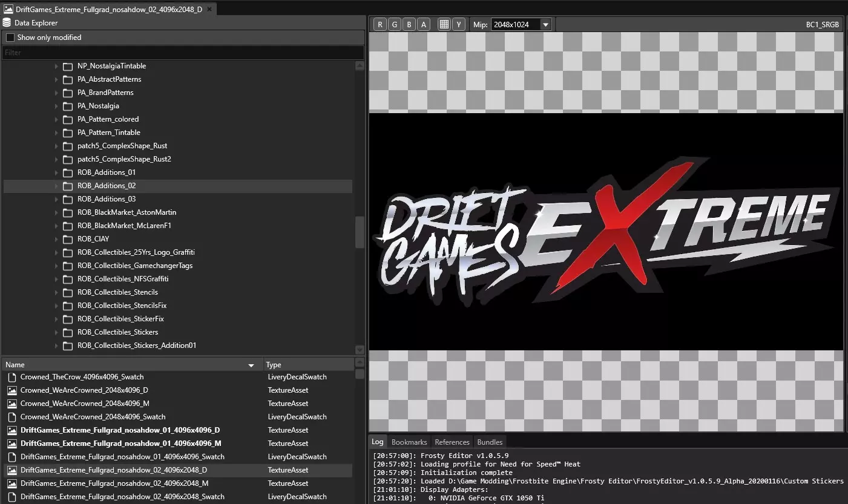Expand the PA_Nostalgia tree node arrow
848x504 pixels.
[56, 106]
